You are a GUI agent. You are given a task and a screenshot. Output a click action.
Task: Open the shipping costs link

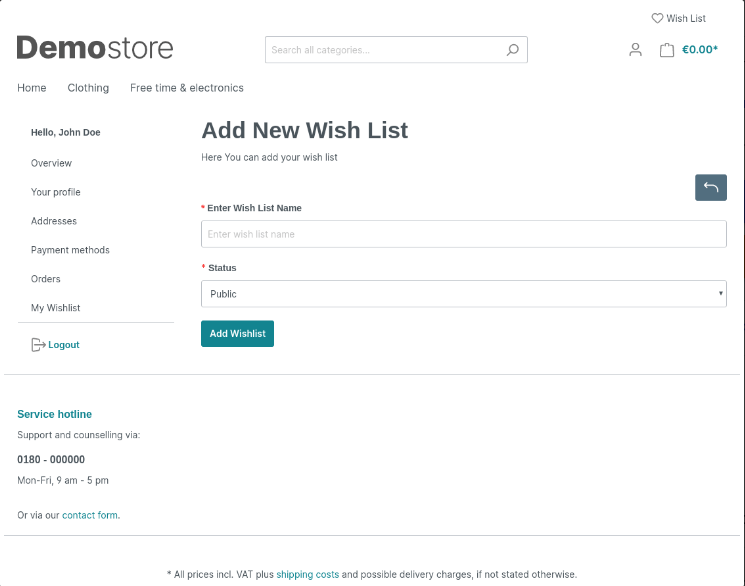(x=308, y=575)
